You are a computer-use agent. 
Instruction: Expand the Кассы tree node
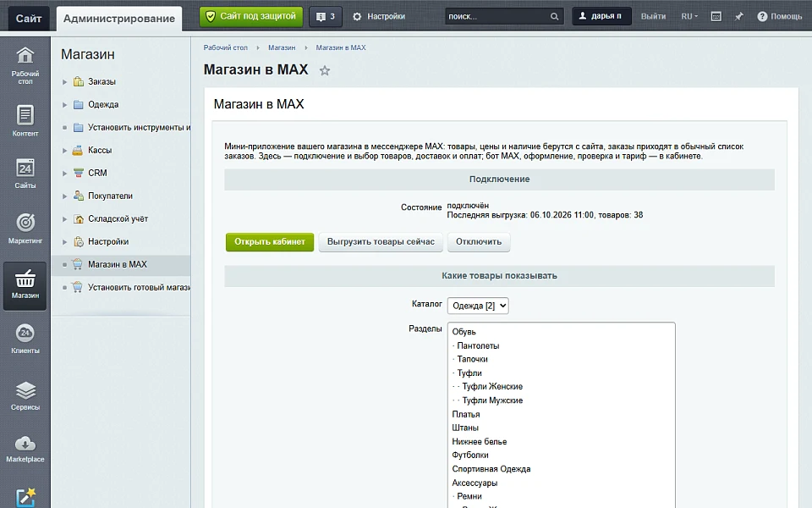[x=65, y=151]
